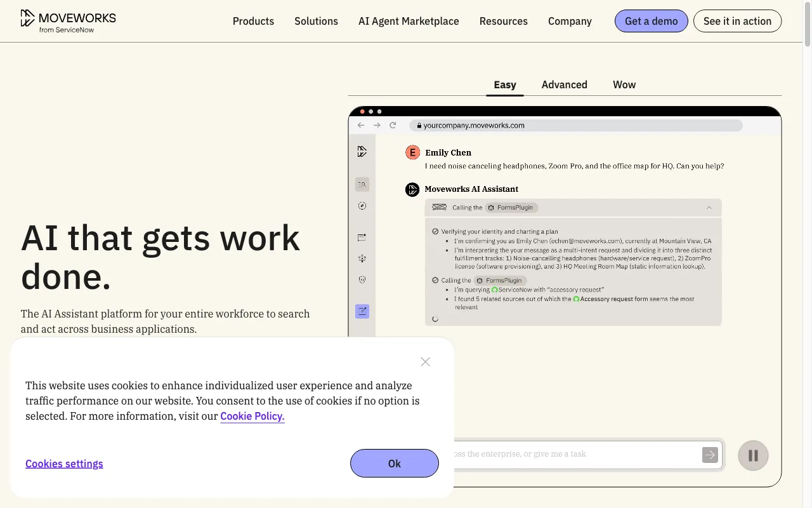This screenshot has width=812, height=508.
Task: Open the search icon in the demo sidebar
Action: (362, 184)
